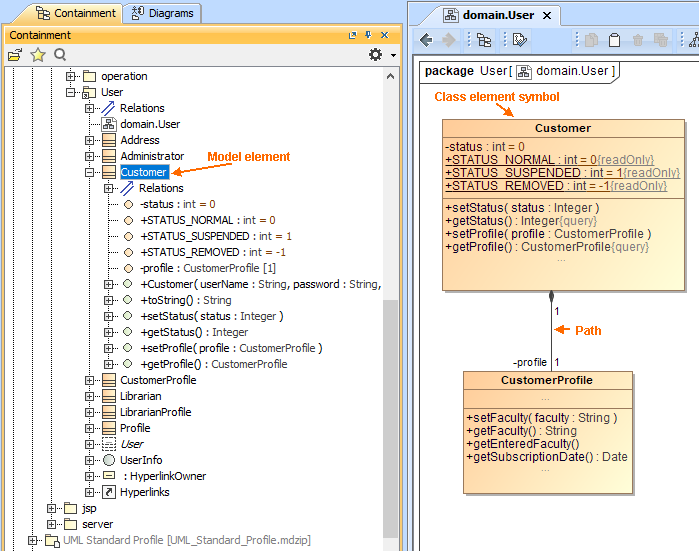Click the select in containment tree icon

(x=484, y=40)
